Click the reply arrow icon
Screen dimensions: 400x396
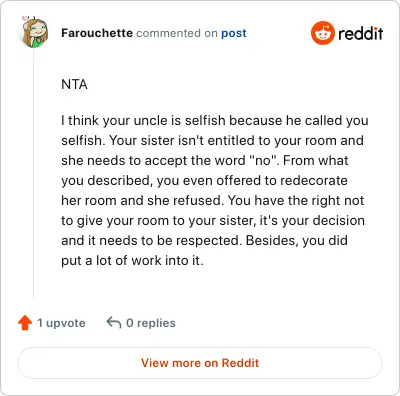tap(114, 323)
